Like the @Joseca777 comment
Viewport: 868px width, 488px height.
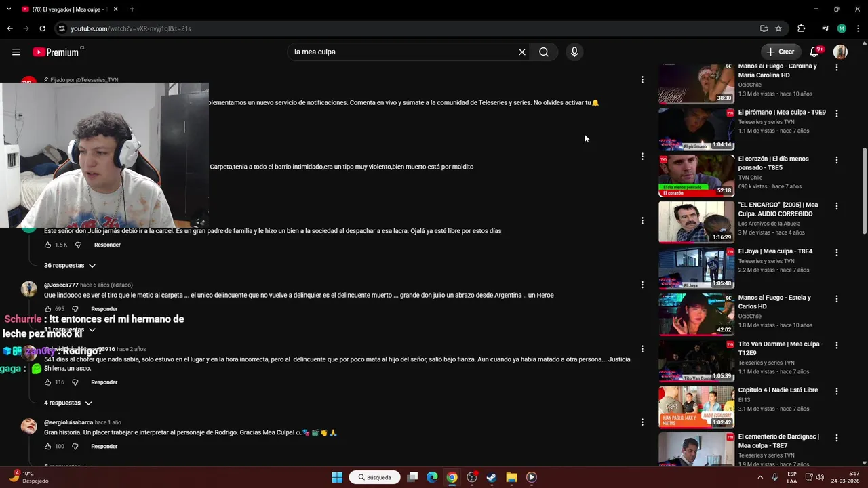(47, 309)
